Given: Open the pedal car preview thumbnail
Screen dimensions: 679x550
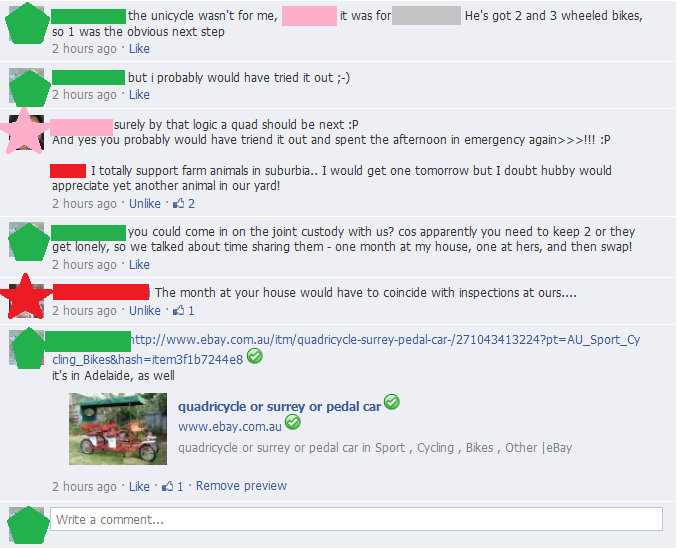Looking at the screenshot, I should [x=118, y=429].
